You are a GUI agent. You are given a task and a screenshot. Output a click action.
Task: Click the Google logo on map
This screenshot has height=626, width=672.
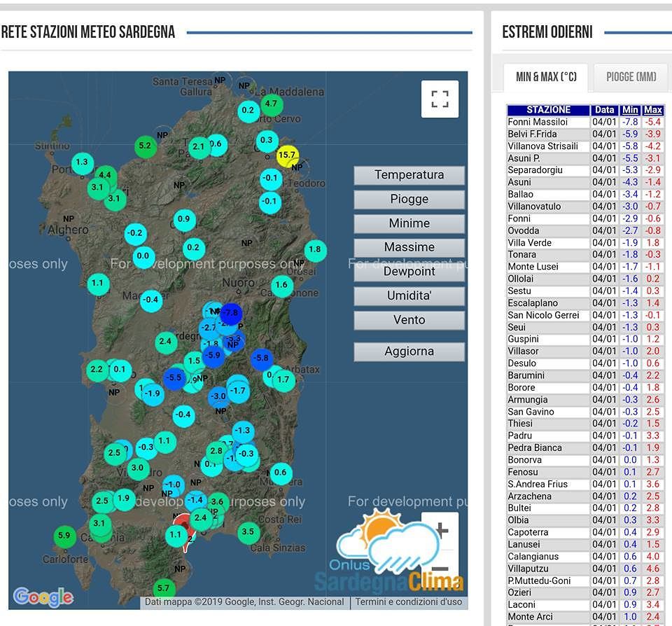tap(43, 597)
